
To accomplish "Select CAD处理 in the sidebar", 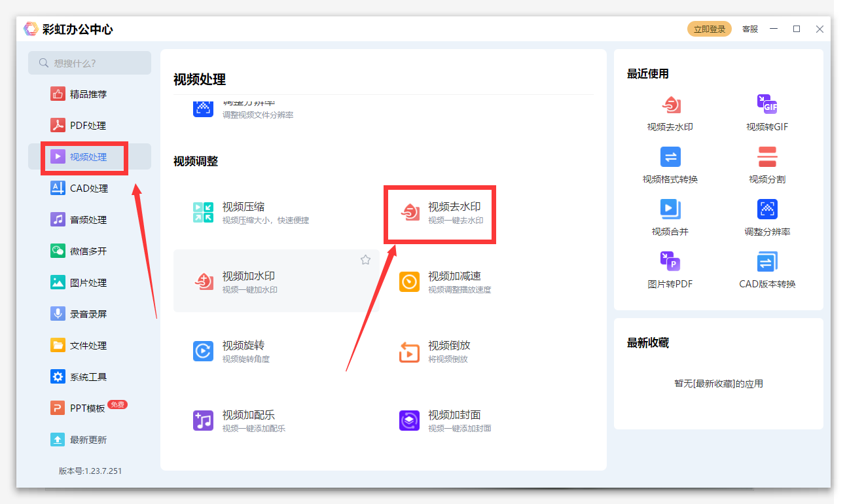I will (x=90, y=189).
